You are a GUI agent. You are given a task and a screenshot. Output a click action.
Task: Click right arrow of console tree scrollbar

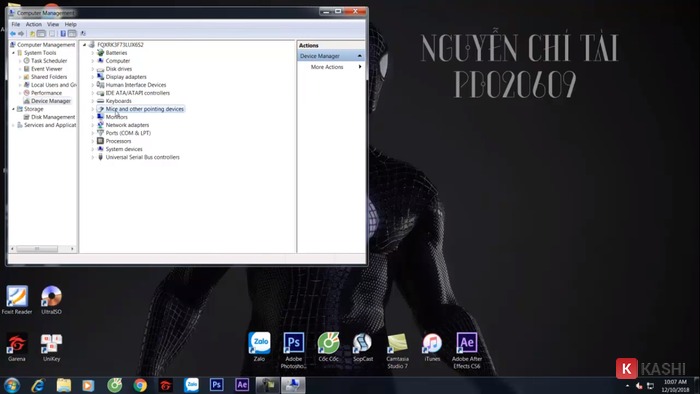[x=72, y=249]
